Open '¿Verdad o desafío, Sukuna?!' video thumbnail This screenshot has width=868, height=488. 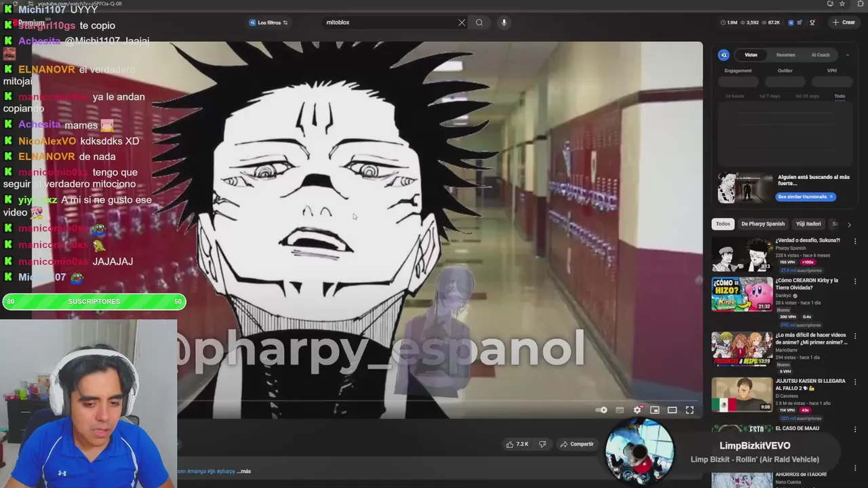[742, 256]
